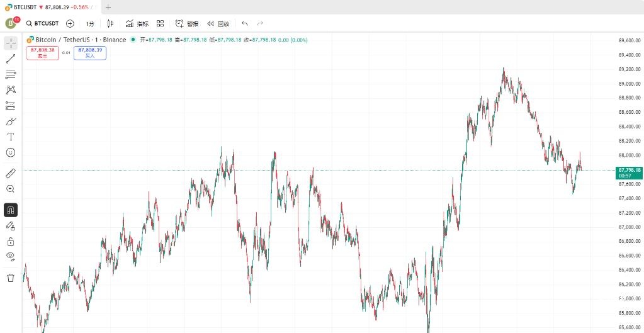
Task: Activate the zoom in tool
Action: (11, 189)
